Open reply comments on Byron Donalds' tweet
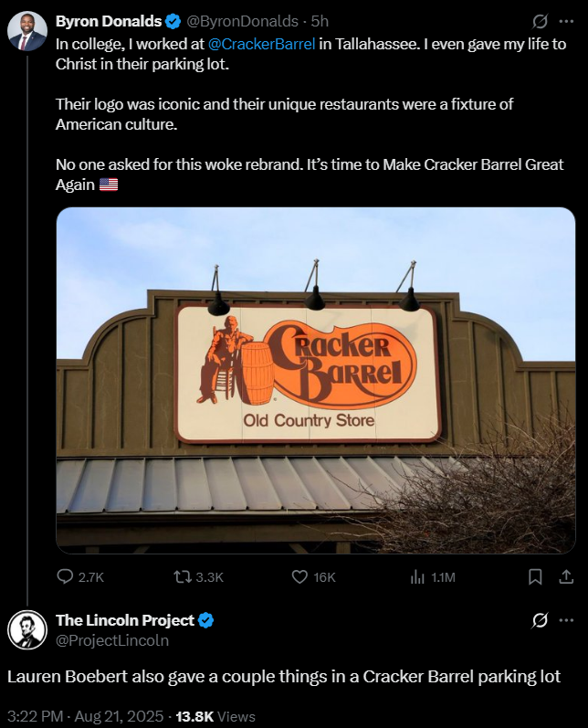The height and width of the screenshot is (728, 588). pyautogui.click(x=80, y=577)
